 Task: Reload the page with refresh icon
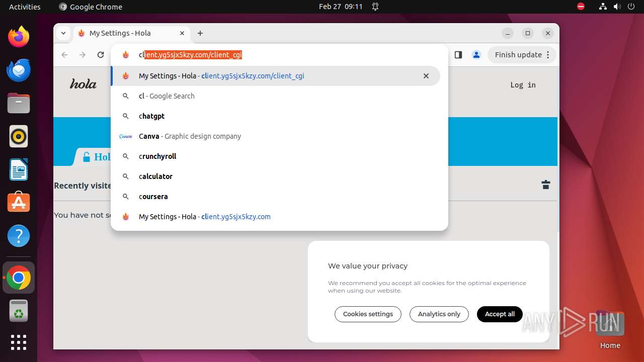click(x=101, y=55)
